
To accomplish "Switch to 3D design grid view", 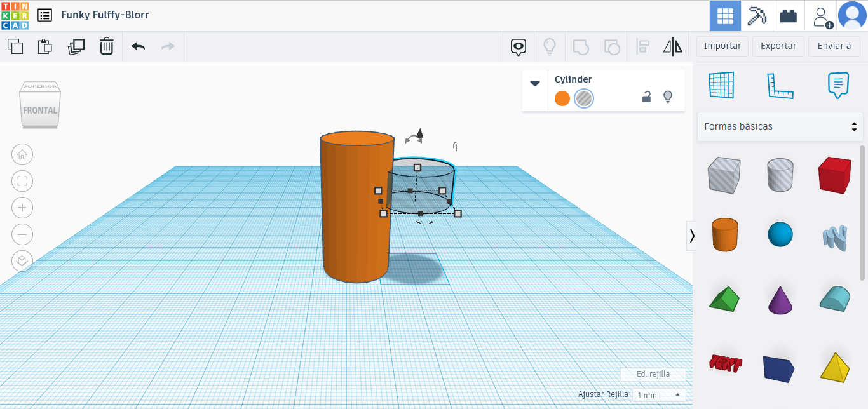I will pos(725,16).
